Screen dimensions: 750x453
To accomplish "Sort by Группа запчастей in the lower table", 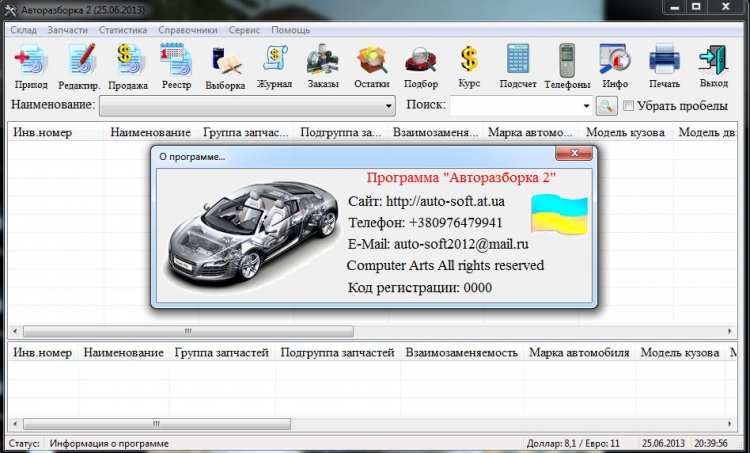I will [x=222, y=353].
